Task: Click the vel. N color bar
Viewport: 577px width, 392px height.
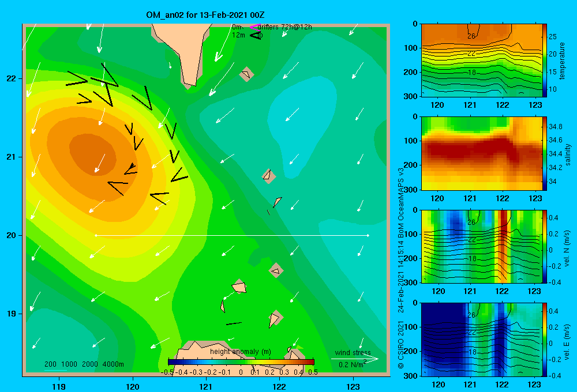Action: point(545,246)
